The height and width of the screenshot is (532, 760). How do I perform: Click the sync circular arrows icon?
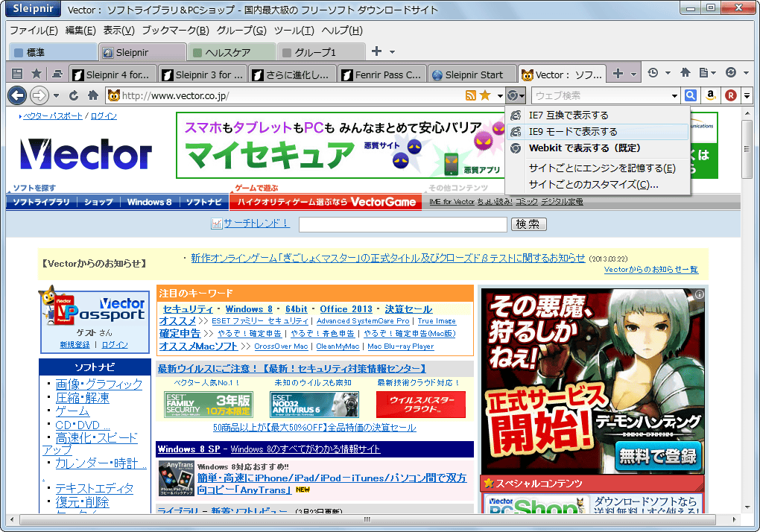[x=731, y=73]
